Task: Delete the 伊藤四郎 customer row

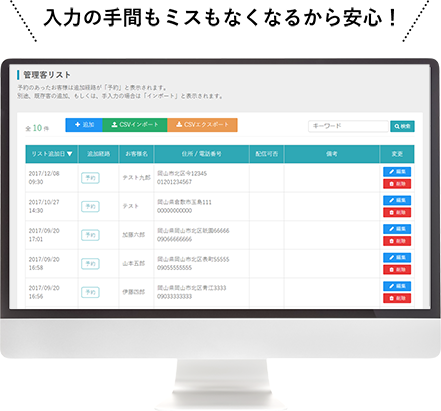Action: point(397,298)
